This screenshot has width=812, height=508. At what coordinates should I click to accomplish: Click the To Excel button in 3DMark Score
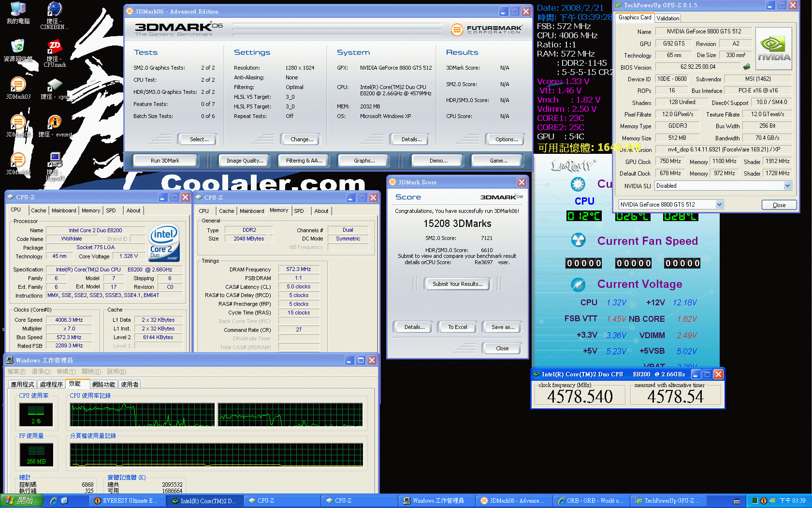(457, 327)
